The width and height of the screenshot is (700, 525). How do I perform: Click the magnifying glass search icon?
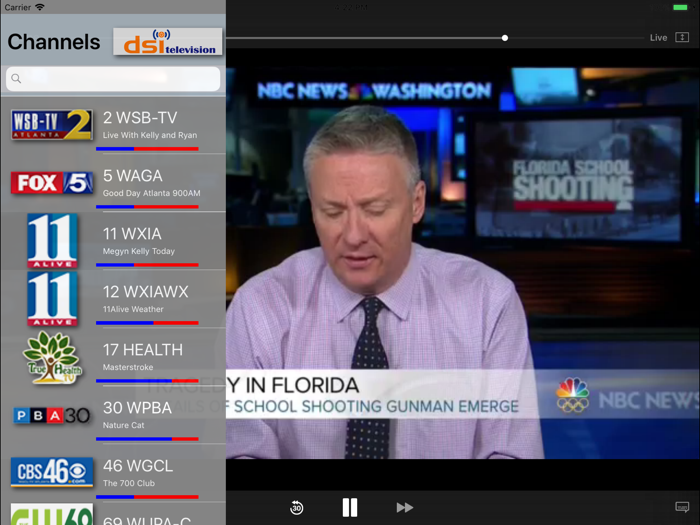(16, 79)
